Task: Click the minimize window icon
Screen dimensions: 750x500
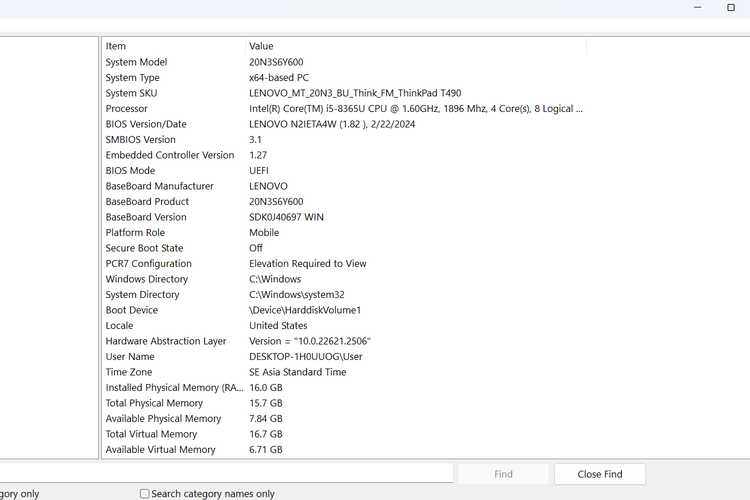Action: pos(699,7)
